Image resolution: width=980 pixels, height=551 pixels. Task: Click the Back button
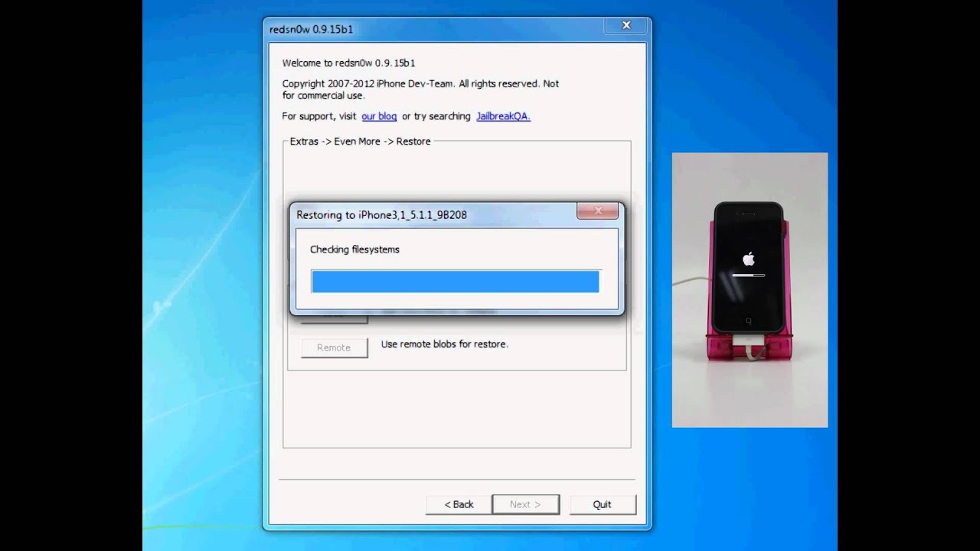[x=459, y=504]
